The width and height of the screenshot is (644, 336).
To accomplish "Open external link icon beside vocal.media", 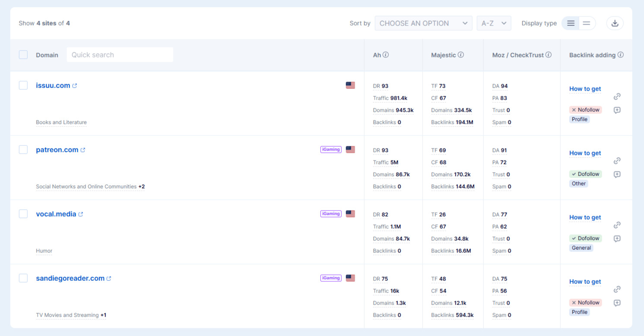I will point(81,214).
